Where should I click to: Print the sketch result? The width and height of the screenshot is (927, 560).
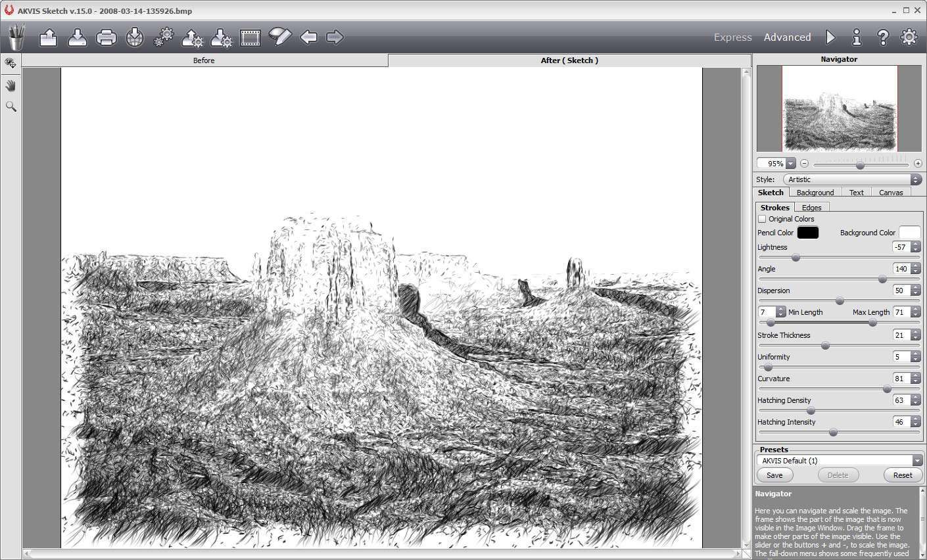click(x=106, y=37)
